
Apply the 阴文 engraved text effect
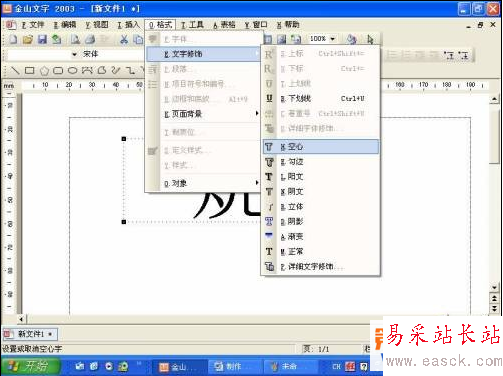coord(321,192)
